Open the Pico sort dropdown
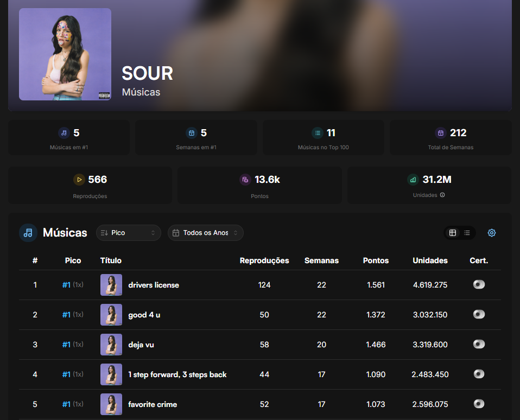Image resolution: width=520 pixels, height=420 pixels. (x=128, y=233)
